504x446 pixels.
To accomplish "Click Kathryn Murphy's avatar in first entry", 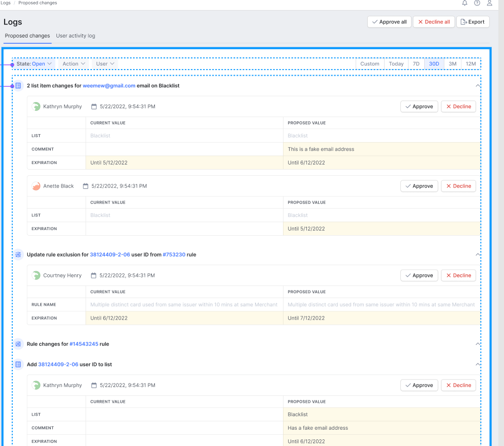I will (36, 107).
